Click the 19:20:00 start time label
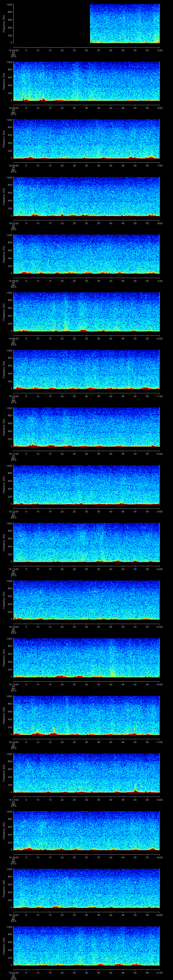Viewport: 173px width, 980px height. [13, 972]
